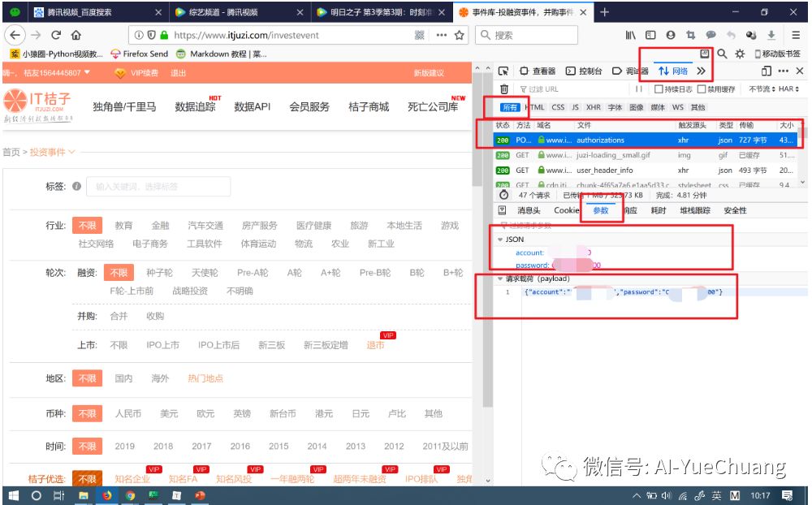Open Chrome from the Windows taskbar
Viewport: 812px width, 505px height.
[x=130, y=496]
